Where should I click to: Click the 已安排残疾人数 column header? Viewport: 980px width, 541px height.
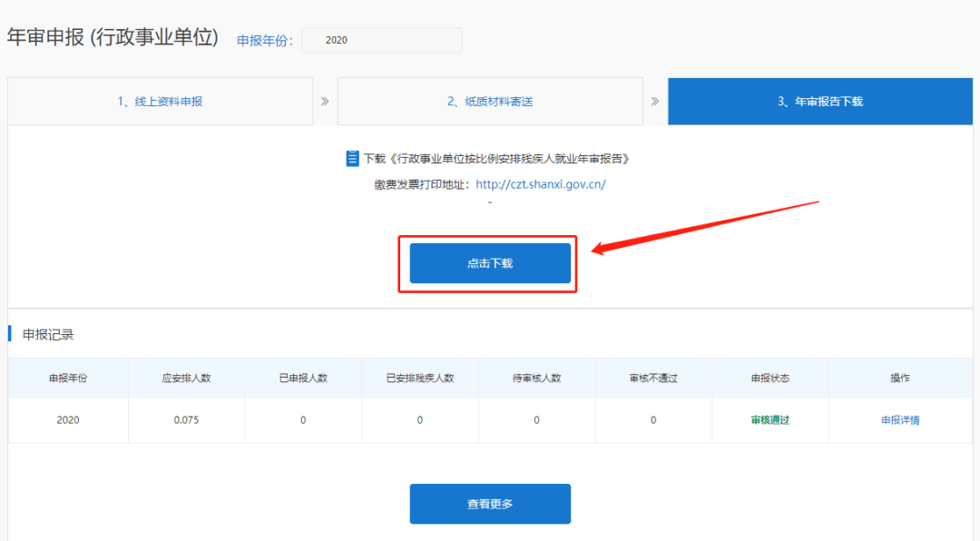pyautogui.click(x=419, y=378)
